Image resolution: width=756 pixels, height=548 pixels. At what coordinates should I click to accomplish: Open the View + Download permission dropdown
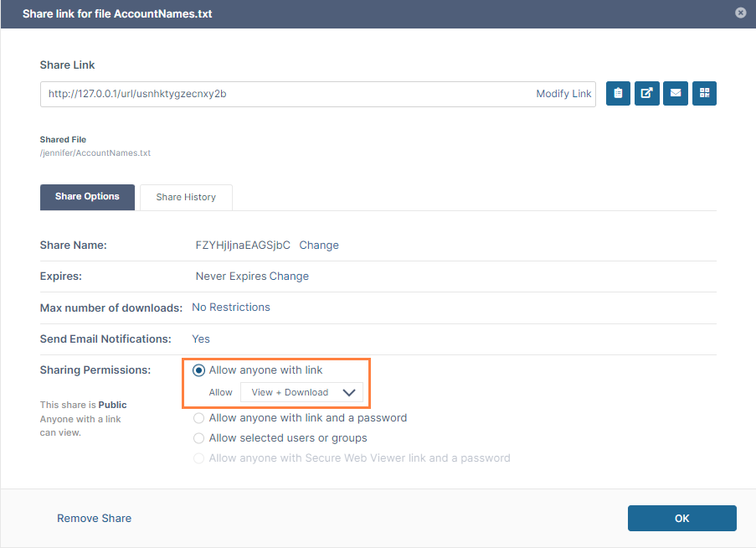(x=301, y=392)
